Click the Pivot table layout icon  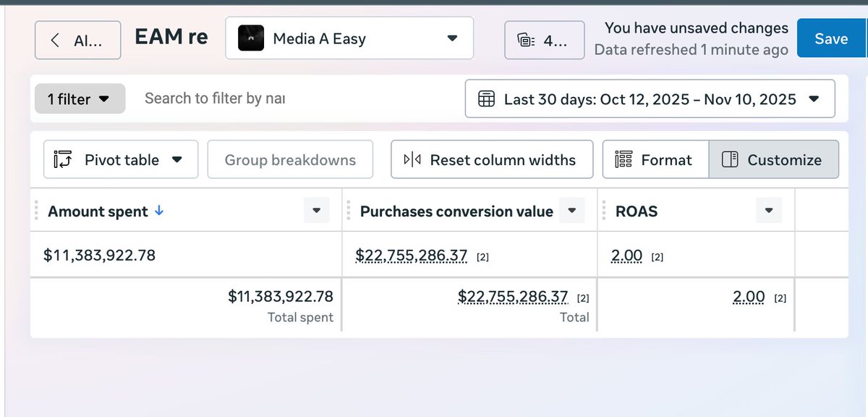coord(62,159)
